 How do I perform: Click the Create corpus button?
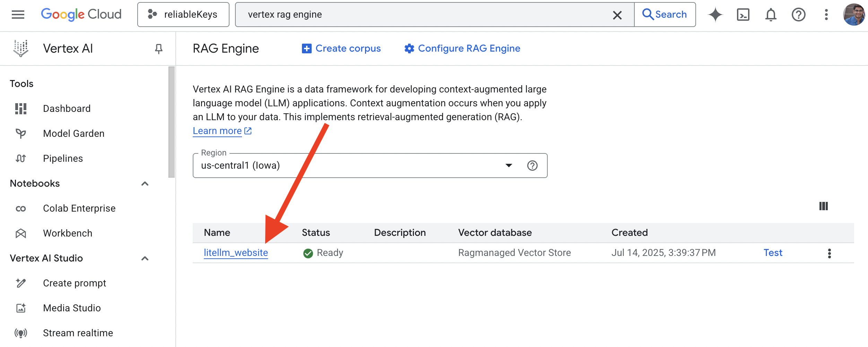point(341,48)
